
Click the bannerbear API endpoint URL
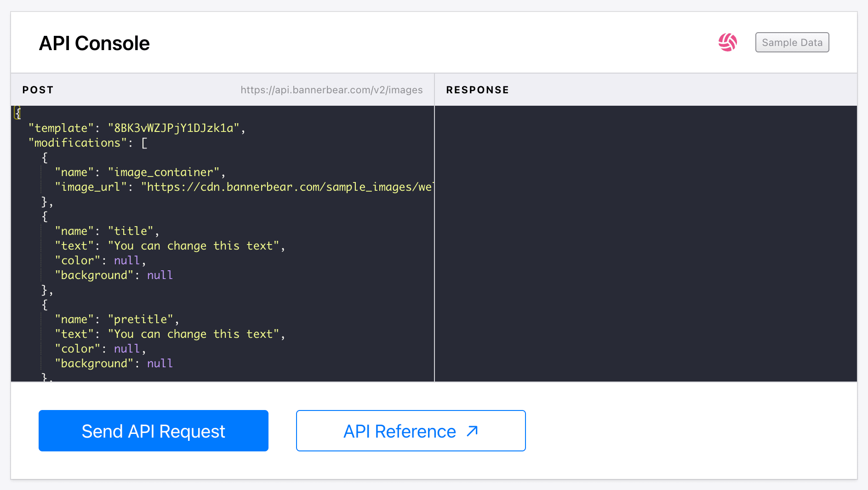tap(331, 90)
